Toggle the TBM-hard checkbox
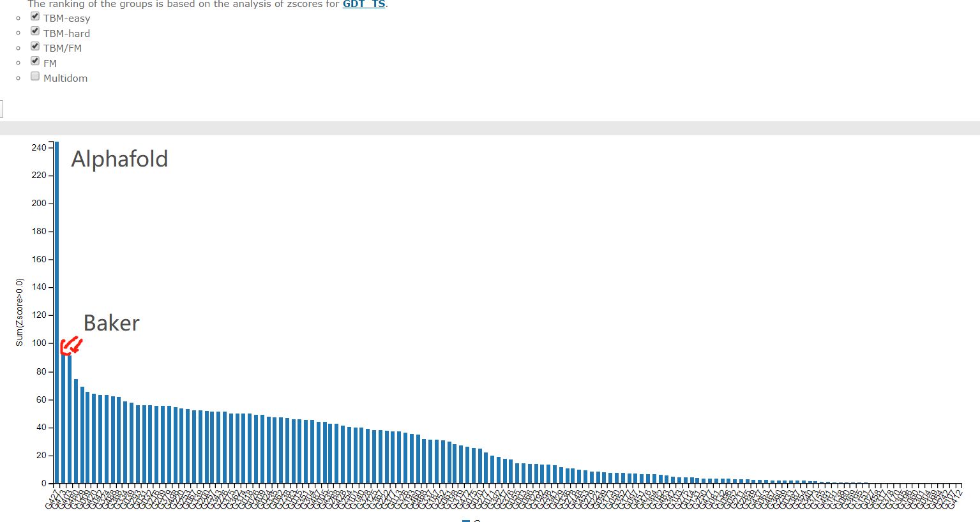 point(35,31)
